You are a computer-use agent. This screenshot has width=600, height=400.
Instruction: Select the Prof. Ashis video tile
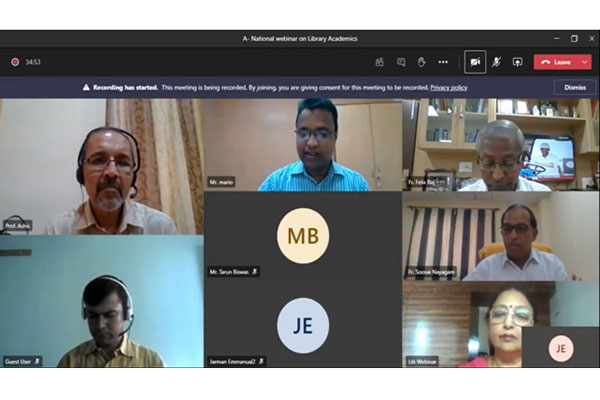click(x=102, y=167)
